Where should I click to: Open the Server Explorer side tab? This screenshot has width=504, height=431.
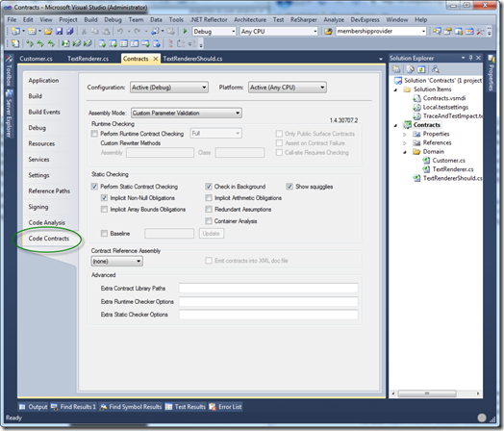[9, 114]
